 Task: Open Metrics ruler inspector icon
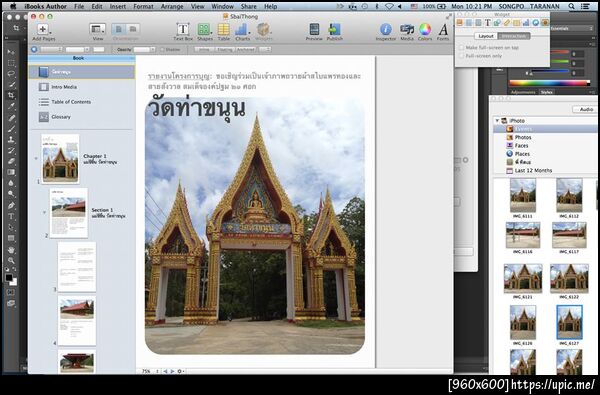click(507, 23)
